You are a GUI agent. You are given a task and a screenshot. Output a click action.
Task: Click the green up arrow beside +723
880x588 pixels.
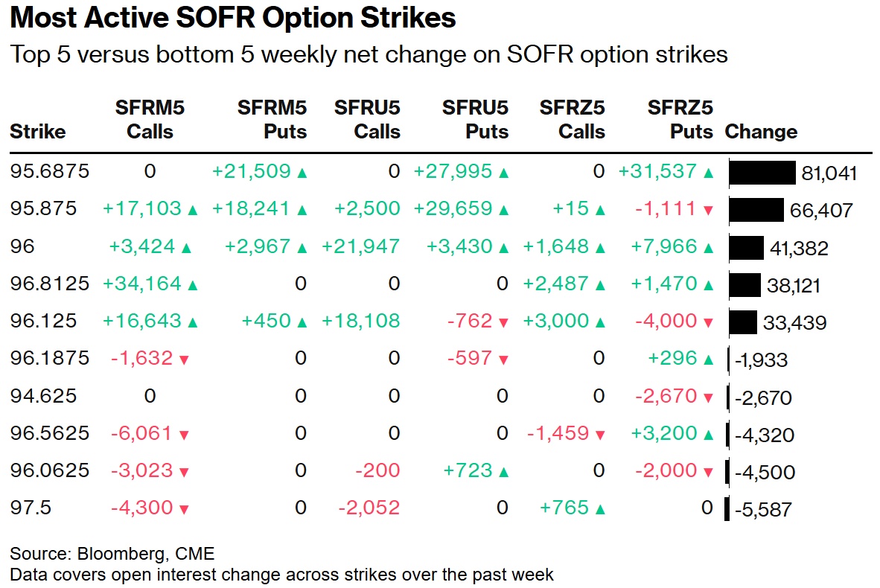(504, 471)
